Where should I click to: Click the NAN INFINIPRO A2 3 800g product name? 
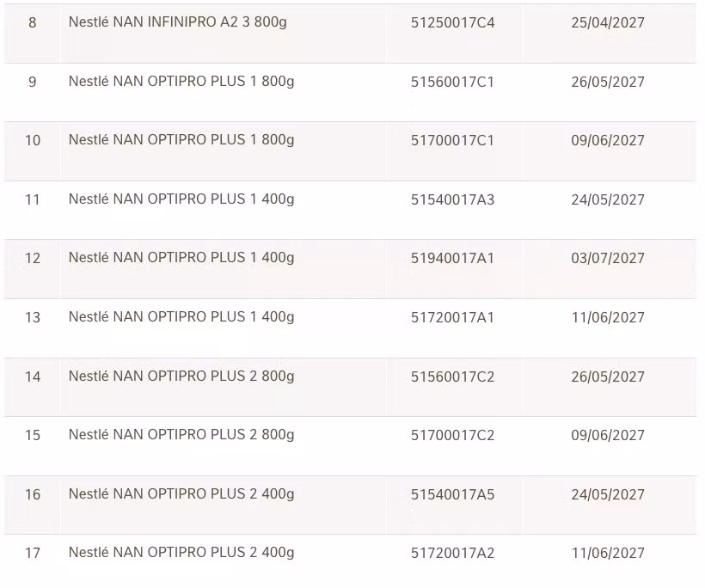pyautogui.click(x=177, y=21)
